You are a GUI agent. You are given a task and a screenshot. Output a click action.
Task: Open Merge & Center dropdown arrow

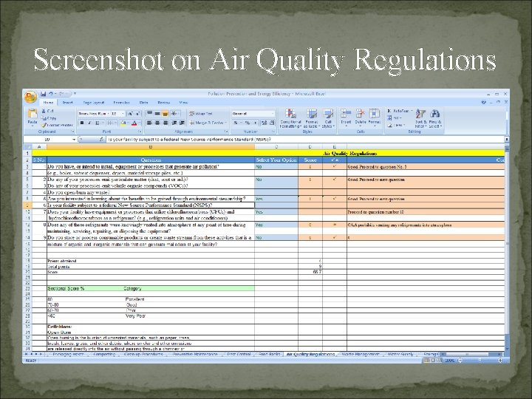(225, 123)
